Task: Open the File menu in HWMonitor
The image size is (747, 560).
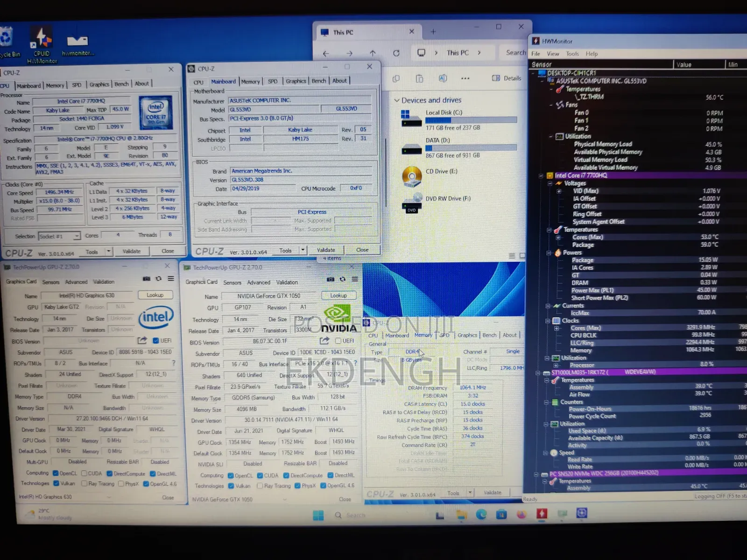Action: pos(536,54)
